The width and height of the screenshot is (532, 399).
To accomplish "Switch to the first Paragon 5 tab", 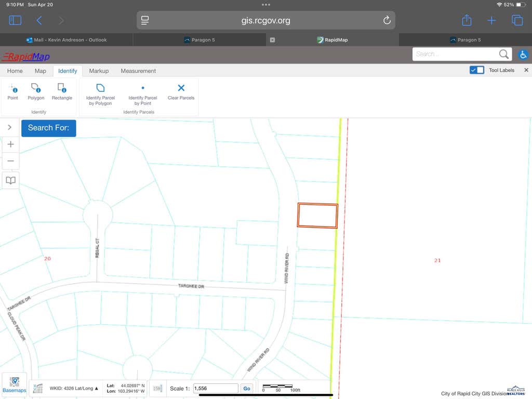I will [x=199, y=39].
